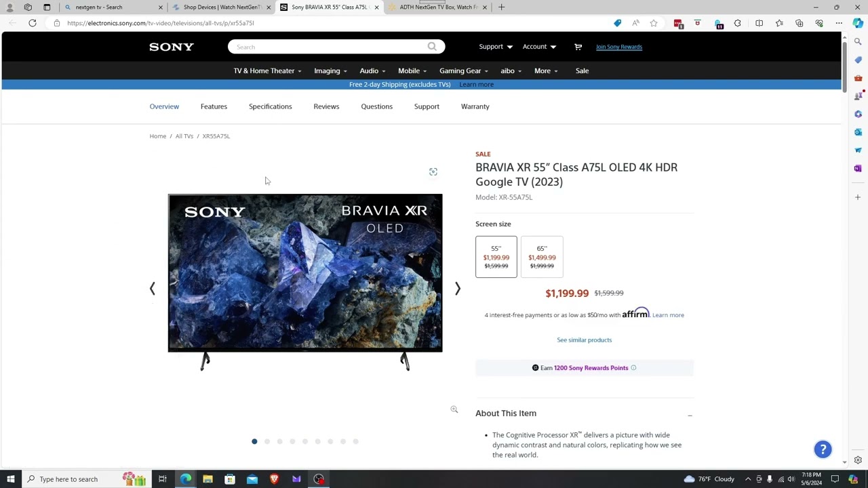Image resolution: width=868 pixels, height=488 pixels.
Task: Click the search magnifier icon in Sony search box
Action: tap(432, 47)
